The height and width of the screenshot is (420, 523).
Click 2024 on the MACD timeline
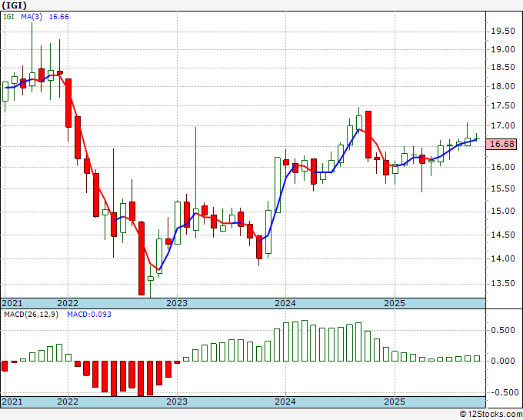point(285,402)
